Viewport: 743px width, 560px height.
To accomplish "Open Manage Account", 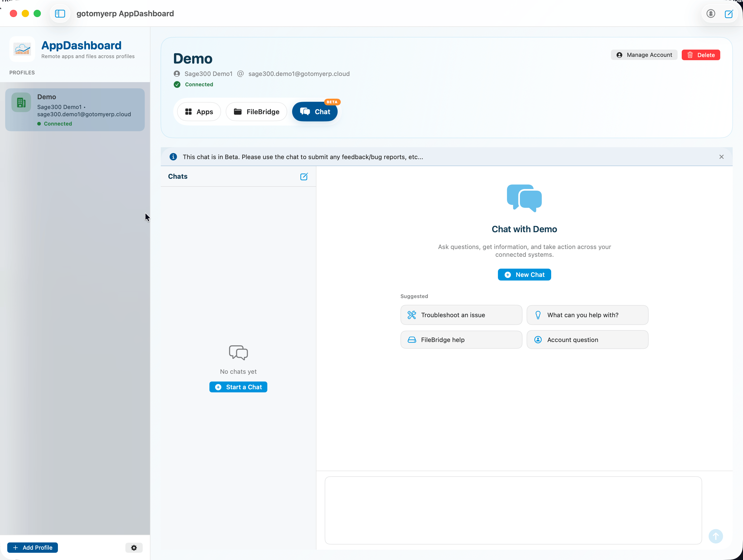I will pyautogui.click(x=644, y=55).
